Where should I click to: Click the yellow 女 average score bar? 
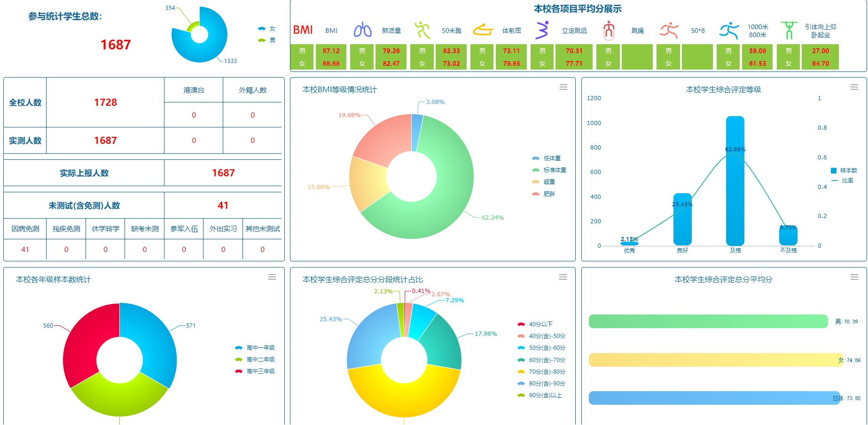click(714, 360)
